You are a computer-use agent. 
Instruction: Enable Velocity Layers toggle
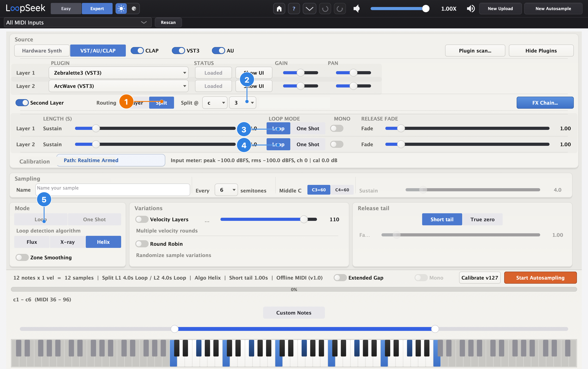tap(142, 219)
